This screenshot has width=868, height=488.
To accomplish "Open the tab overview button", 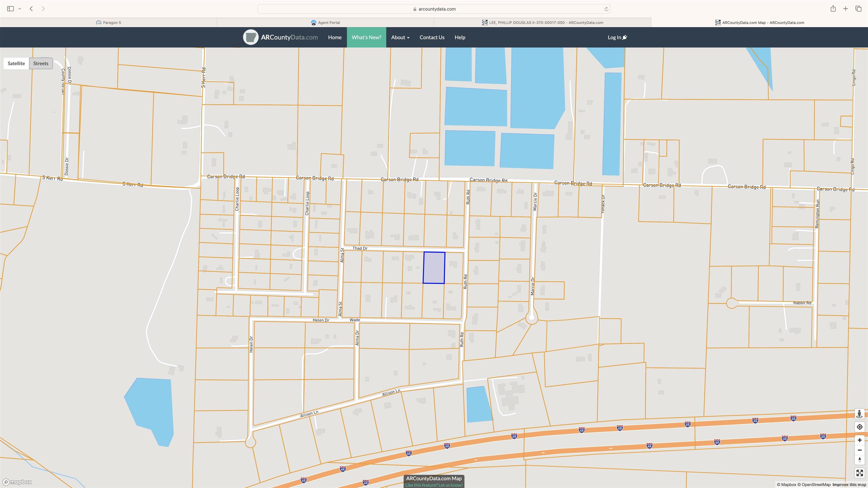I will point(858,9).
